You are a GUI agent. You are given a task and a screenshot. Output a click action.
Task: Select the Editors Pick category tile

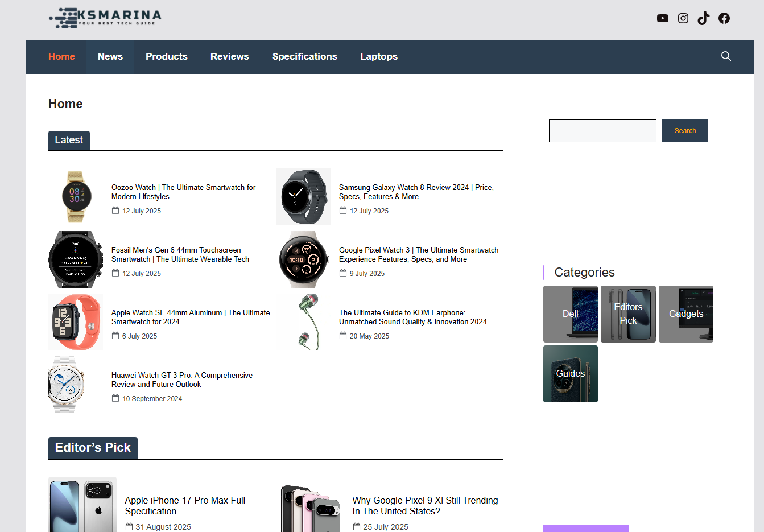pyautogui.click(x=628, y=314)
